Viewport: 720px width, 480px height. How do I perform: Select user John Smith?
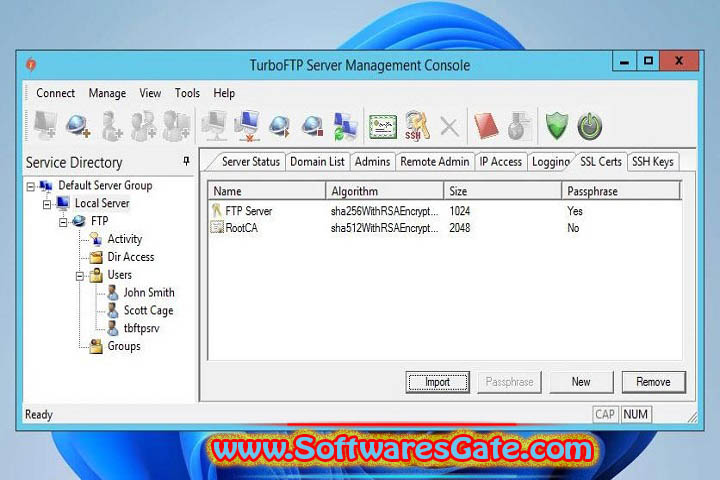click(149, 293)
